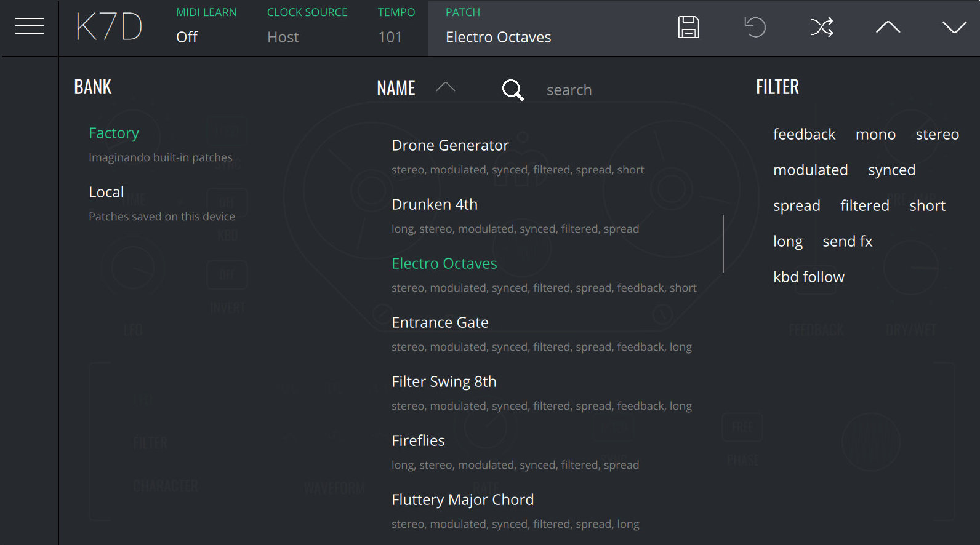Enable the kbd follow filter tag

tap(808, 277)
